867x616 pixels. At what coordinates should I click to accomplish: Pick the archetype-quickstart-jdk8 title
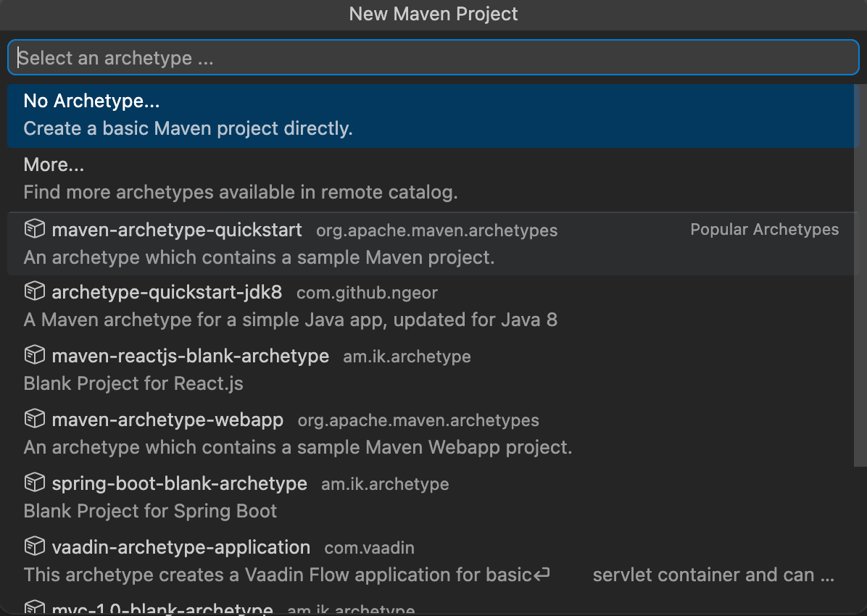pyautogui.click(x=167, y=292)
